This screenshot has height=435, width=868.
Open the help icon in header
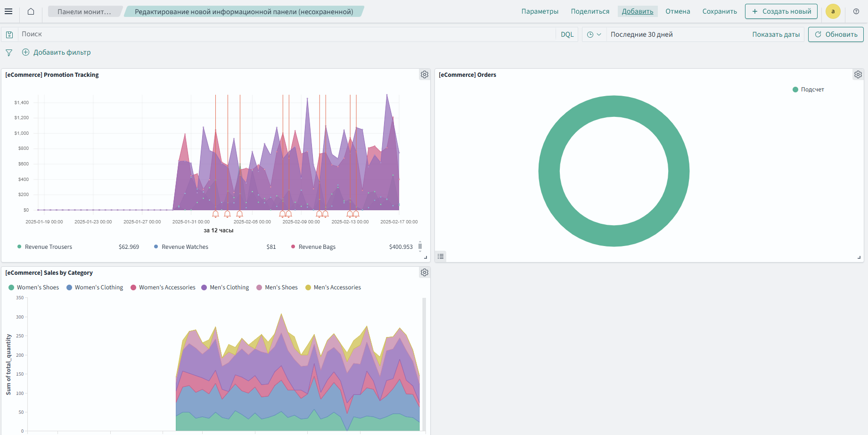(x=856, y=11)
